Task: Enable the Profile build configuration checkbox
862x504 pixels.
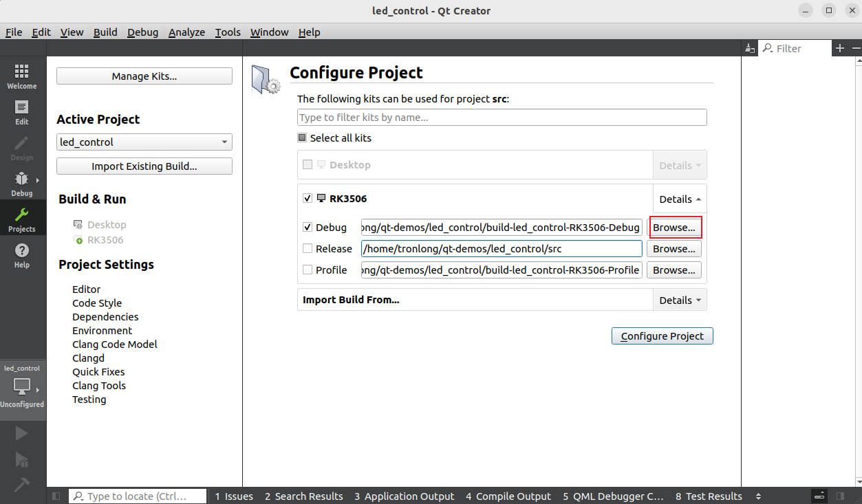Action: [x=308, y=270]
